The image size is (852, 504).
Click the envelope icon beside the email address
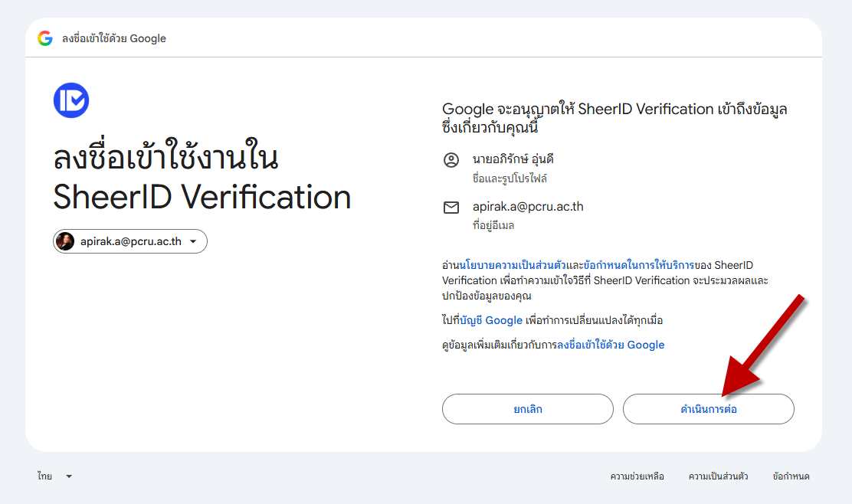pyautogui.click(x=451, y=208)
